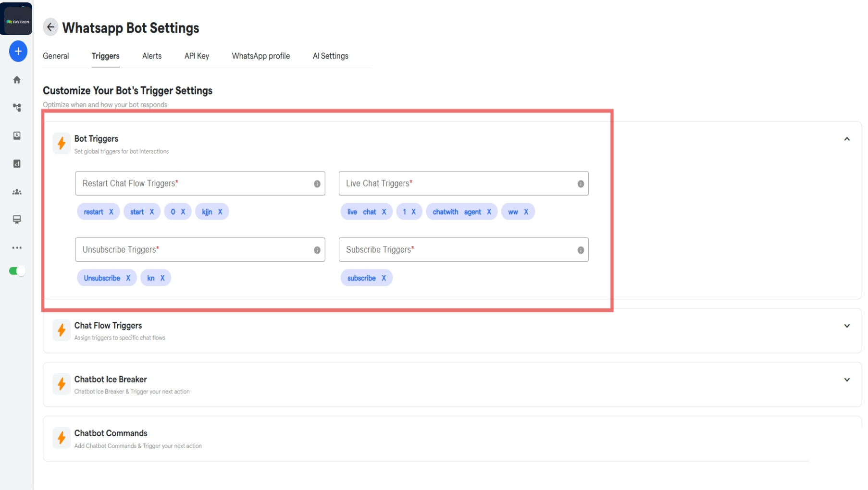Open the flow tree icon in sidebar

tap(17, 108)
